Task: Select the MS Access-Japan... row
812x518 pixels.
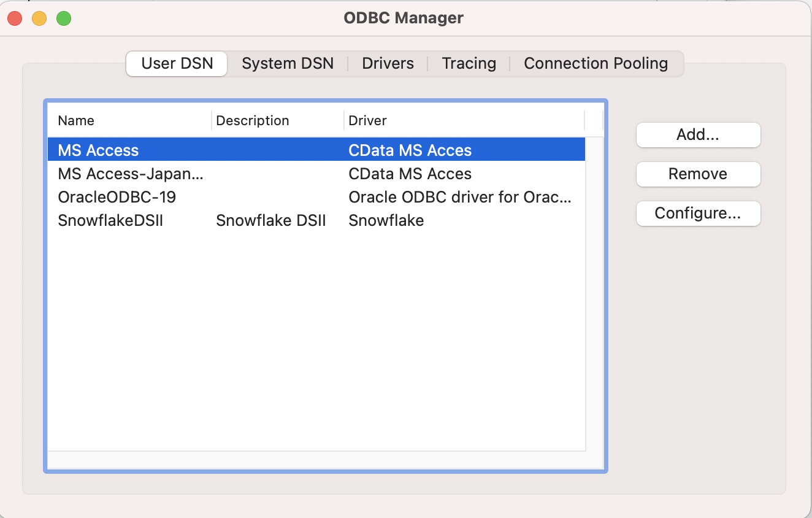Action: coord(316,174)
